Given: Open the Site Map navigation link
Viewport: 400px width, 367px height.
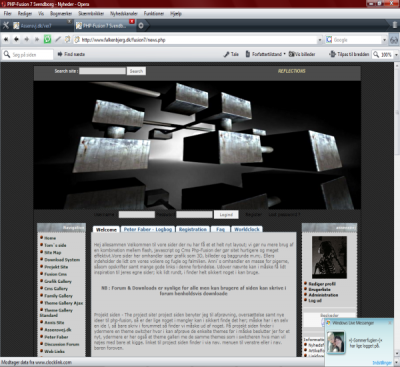Looking at the screenshot, I should click(x=53, y=252).
